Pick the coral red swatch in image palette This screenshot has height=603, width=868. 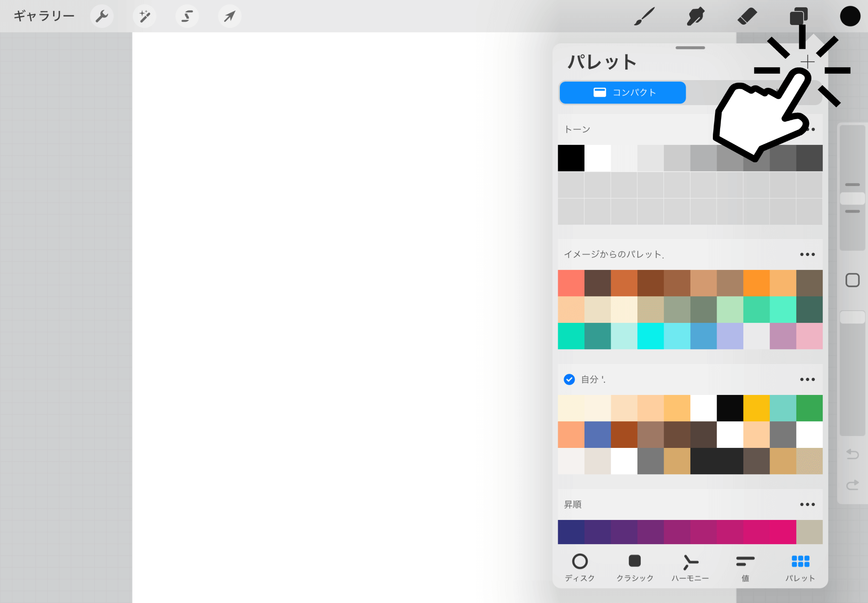pos(571,283)
